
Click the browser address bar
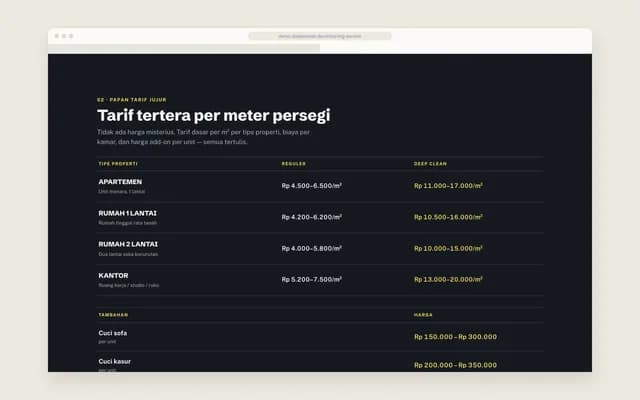tap(320, 36)
